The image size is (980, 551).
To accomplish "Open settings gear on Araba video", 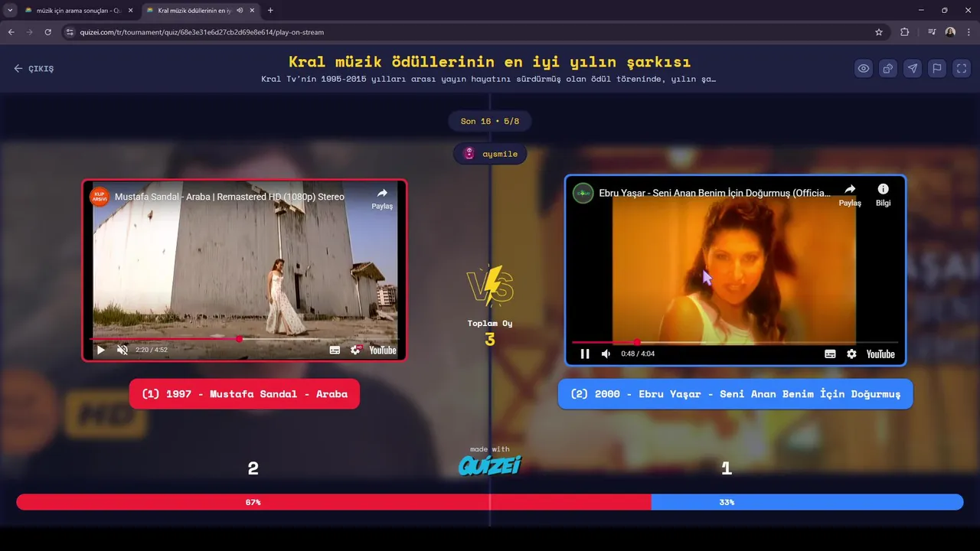I will point(355,350).
